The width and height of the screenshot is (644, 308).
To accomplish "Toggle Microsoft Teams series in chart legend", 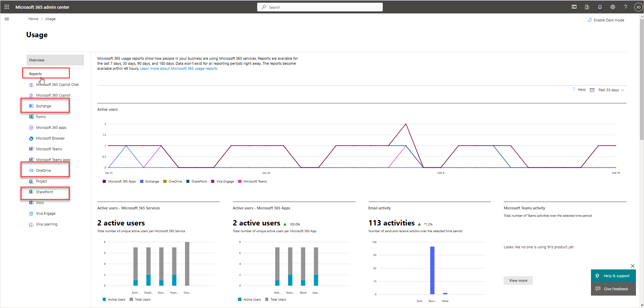I will [252, 182].
